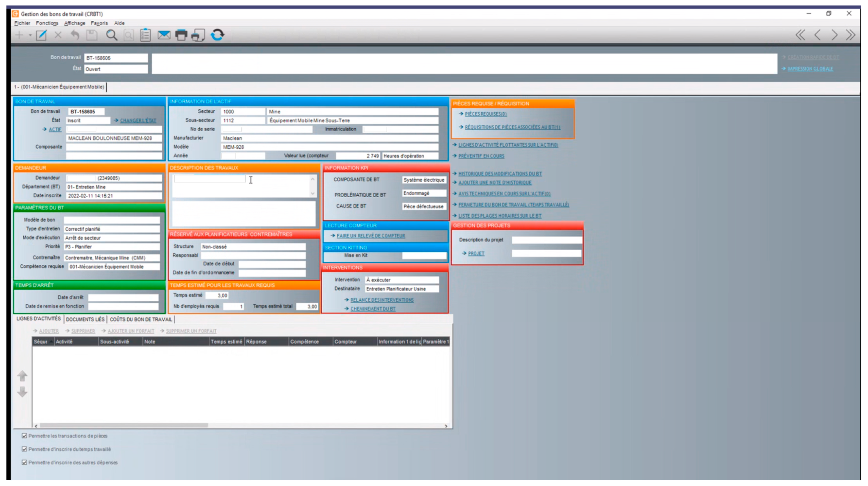Click the email envelope toolbar icon
This screenshot has height=486, width=868.
click(164, 35)
